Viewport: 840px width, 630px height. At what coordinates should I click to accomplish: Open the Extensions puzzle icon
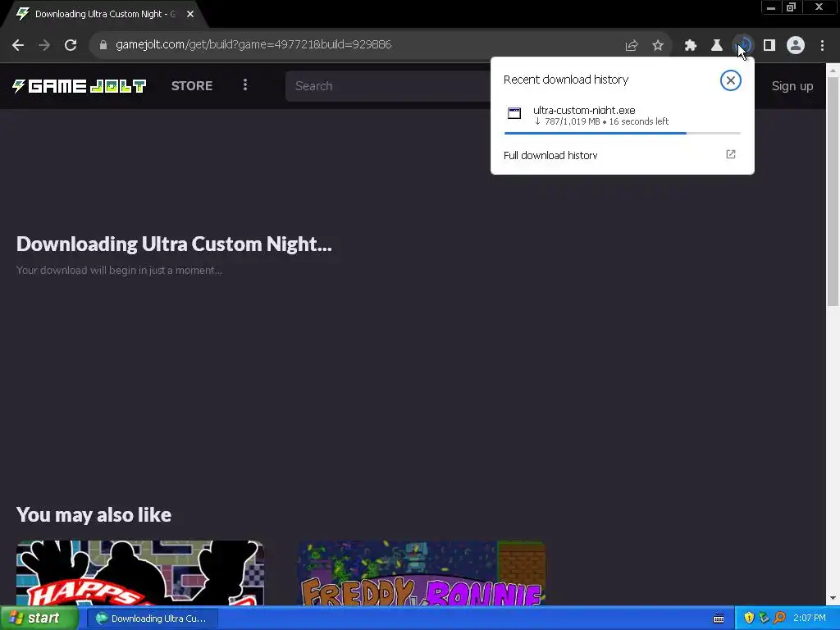point(691,46)
